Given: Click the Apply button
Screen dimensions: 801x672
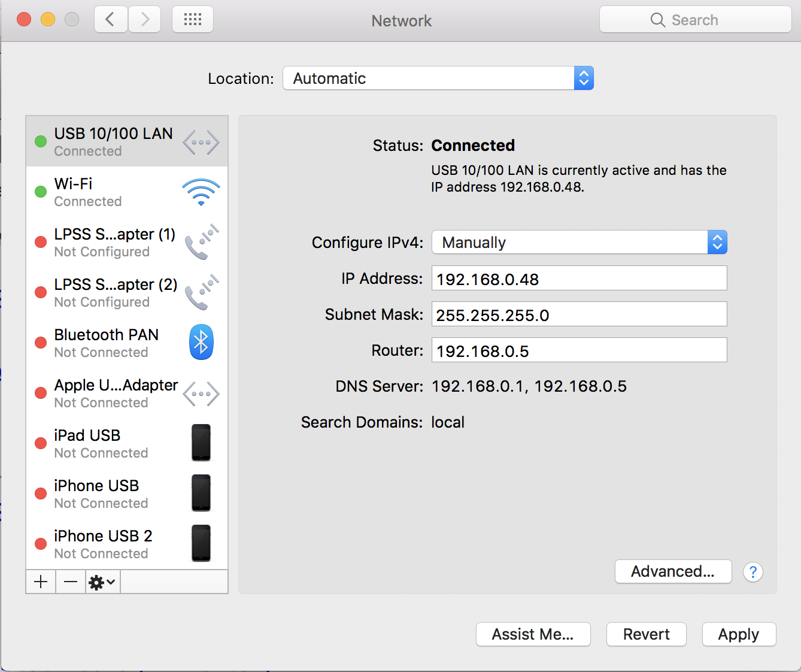Looking at the screenshot, I should tap(739, 634).
